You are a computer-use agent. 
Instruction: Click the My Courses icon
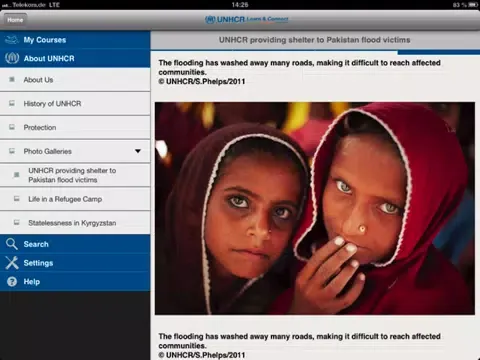tap(12, 40)
